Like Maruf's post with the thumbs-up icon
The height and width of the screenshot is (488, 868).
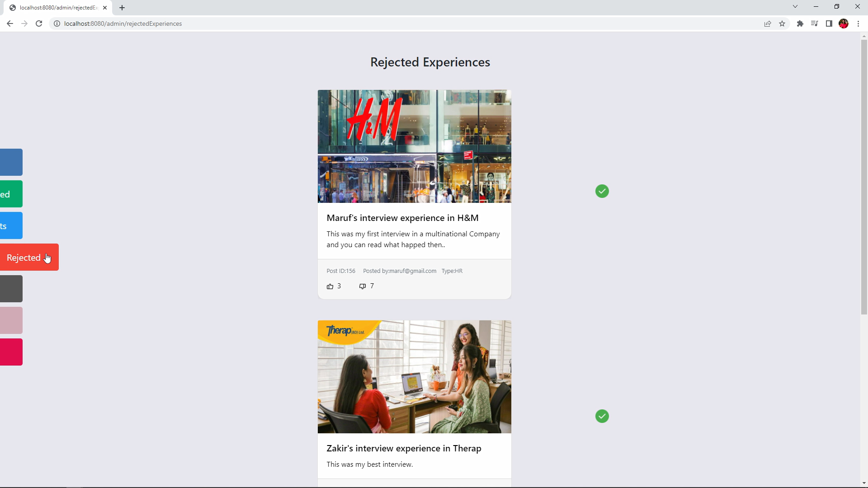[330, 286]
